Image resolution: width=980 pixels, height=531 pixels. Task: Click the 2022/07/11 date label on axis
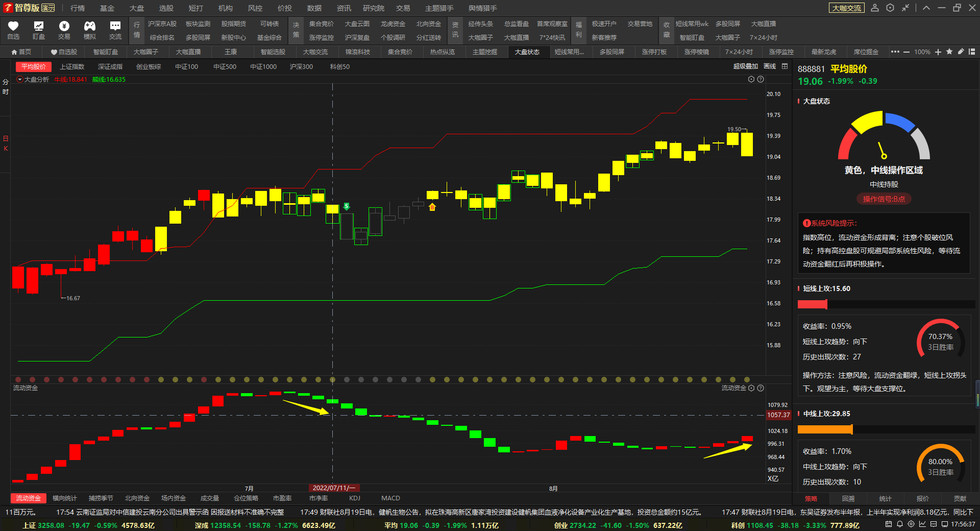tap(334, 488)
